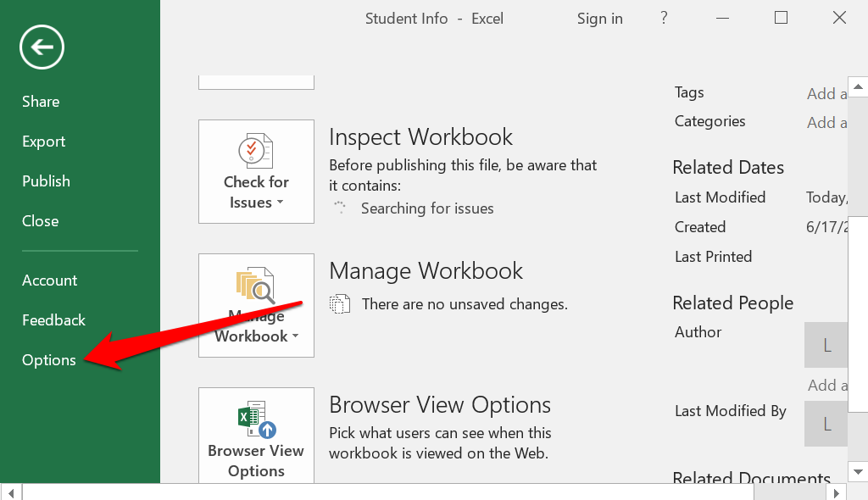This screenshot has width=868, height=500.
Task: Choose Publish in the sidebar
Action: click(x=46, y=181)
